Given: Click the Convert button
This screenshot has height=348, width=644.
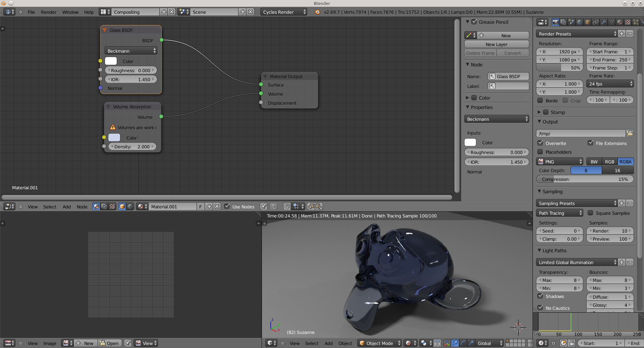Looking at the screenshot, I should [x=513, y=53].
